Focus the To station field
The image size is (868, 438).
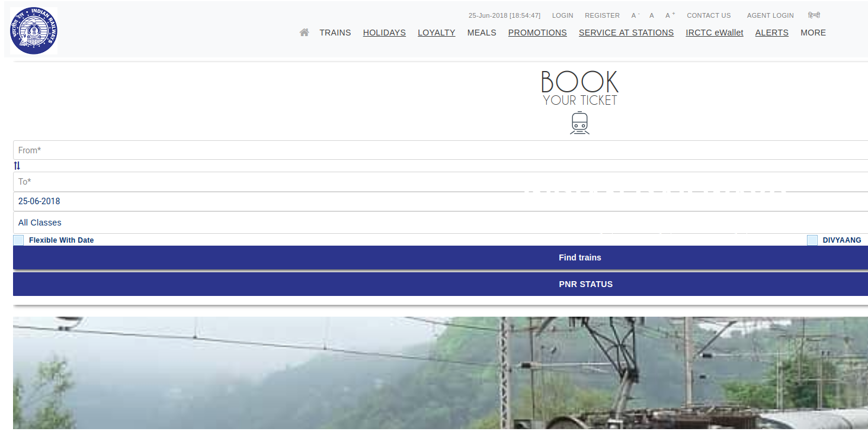(440, 182)
